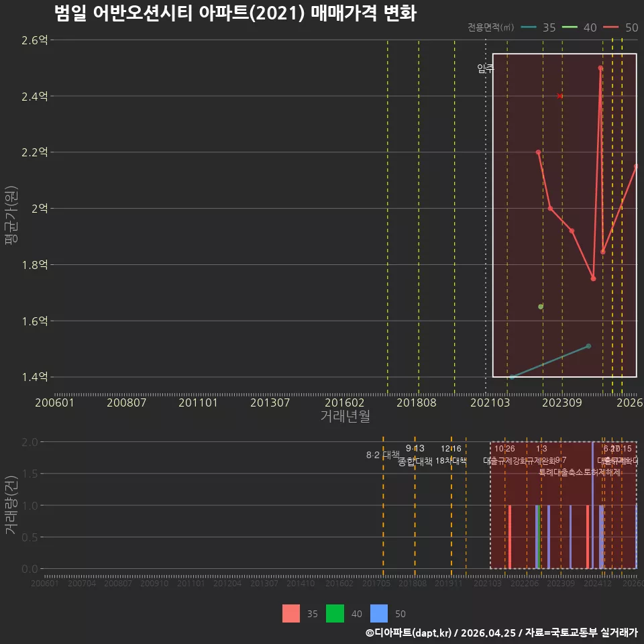Click the 201602 label on upper chart
This screenshot has width=644, height=644.
click(x=345, y=402)
